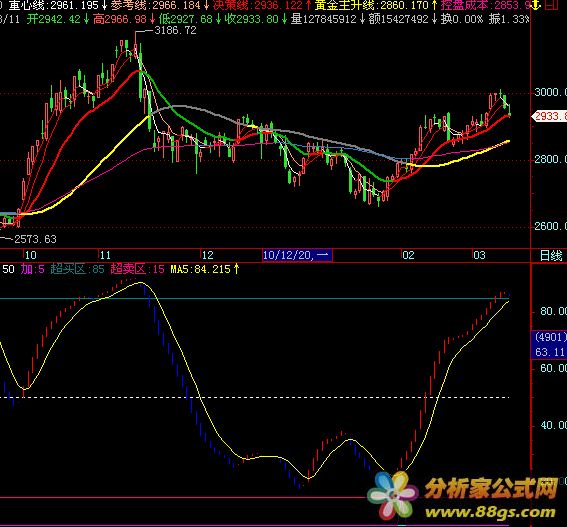This screenshot has width=567, height=527.
Task: Click the 超卖区:15 parameter label
Action: tap(137, 269)
